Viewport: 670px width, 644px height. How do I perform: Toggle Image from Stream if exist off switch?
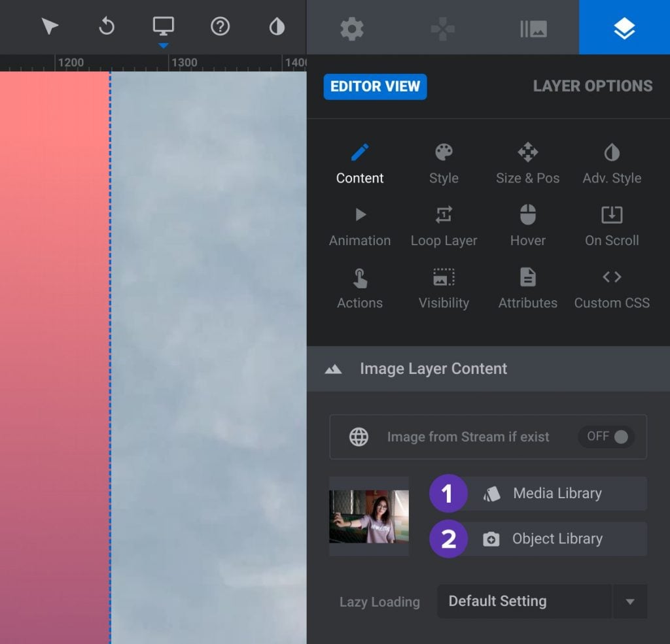(606, 437)
